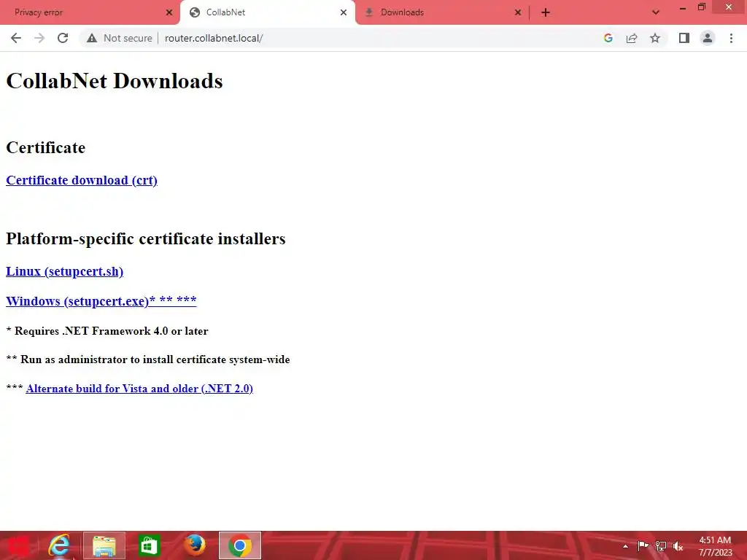Click the Run as administrator note
Viewport: 747px width, 560px height.
[148, 359]
